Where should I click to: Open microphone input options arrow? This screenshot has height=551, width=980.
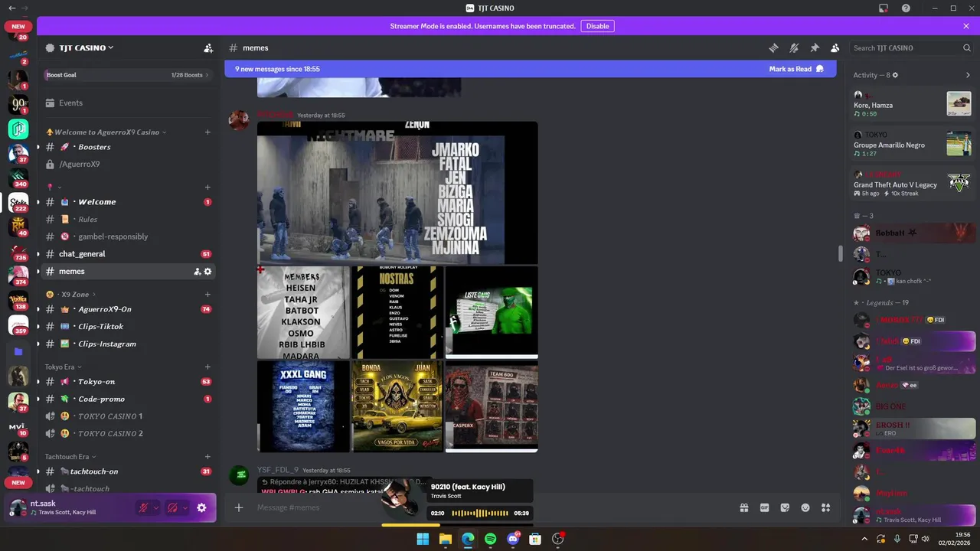[155, 507]
